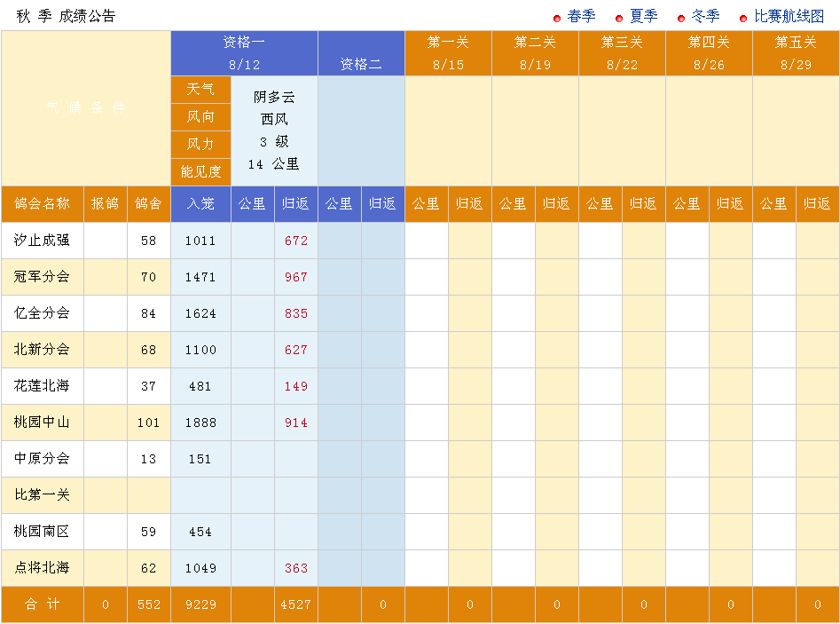Click the red 914 return count
This screenshot has width=840, height=624.
tap(296, 423)
